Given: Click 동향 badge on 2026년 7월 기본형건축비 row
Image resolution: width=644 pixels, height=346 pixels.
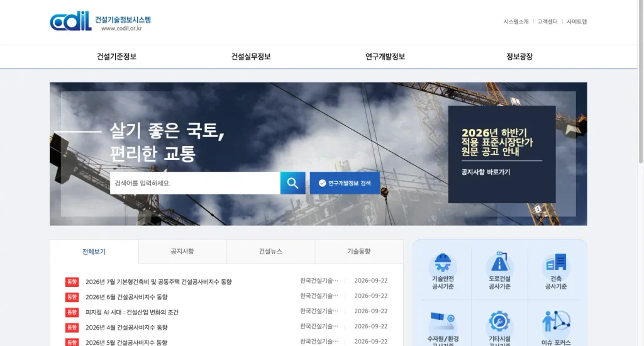Looking at the screenshot, I should (x=72, y=282).
